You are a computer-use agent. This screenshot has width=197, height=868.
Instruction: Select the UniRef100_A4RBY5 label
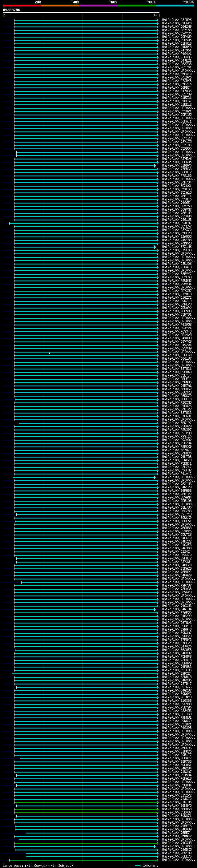point(177,47)
